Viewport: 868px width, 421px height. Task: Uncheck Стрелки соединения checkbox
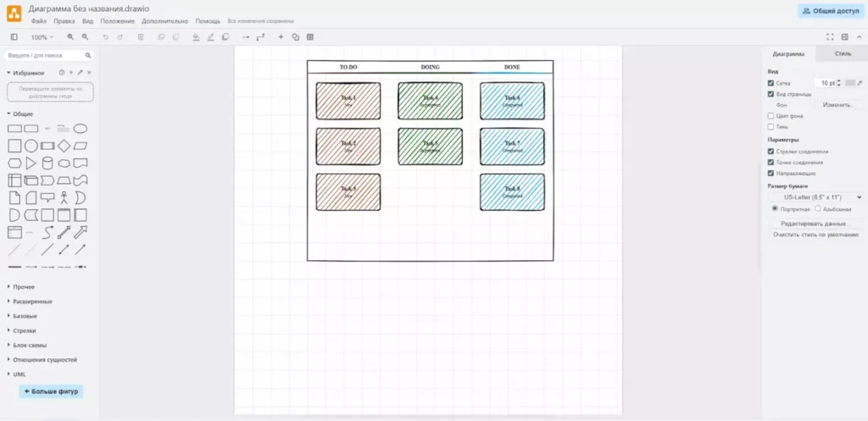[771, 151]
